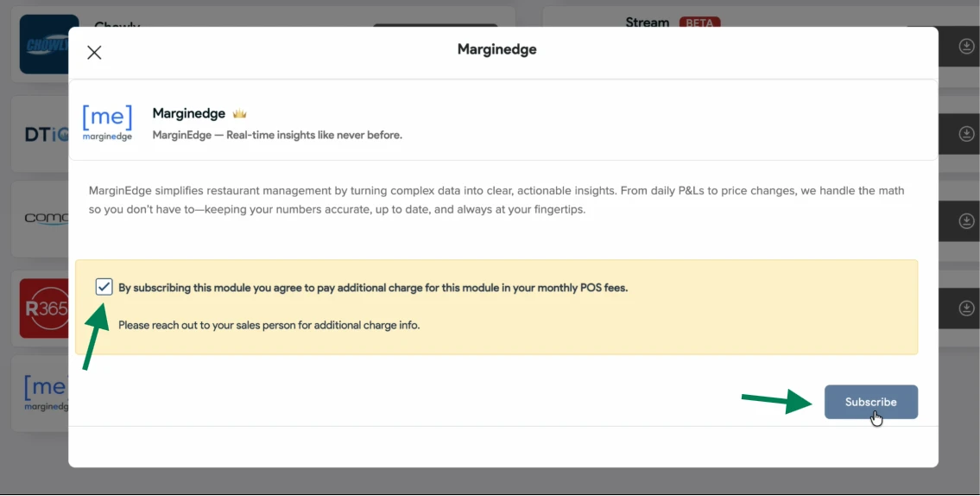
Task: Click the 'Stream' title in the background
Action: click(x=647, y=22)
